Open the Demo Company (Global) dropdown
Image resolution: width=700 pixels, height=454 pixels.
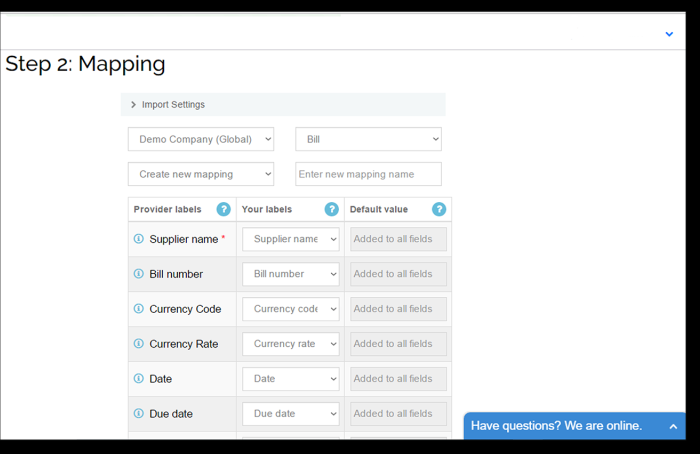pyautogui.click(x=201, y=139)
